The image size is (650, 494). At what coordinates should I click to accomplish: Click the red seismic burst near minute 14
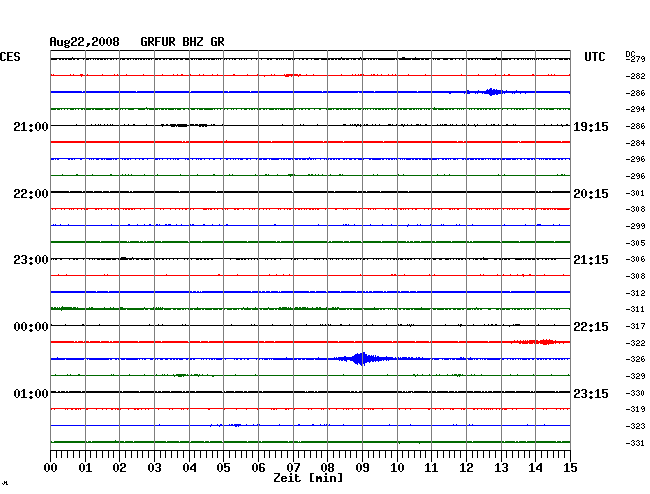[540, 342]
